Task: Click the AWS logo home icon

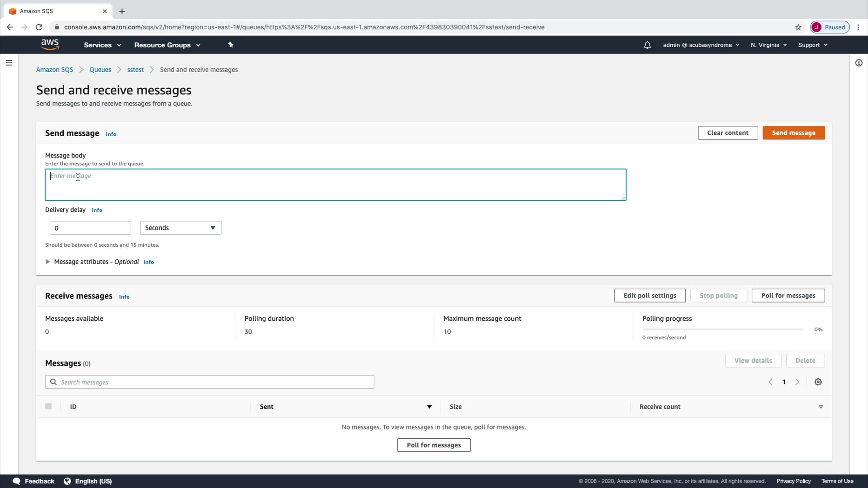Action: click(50, 45)
